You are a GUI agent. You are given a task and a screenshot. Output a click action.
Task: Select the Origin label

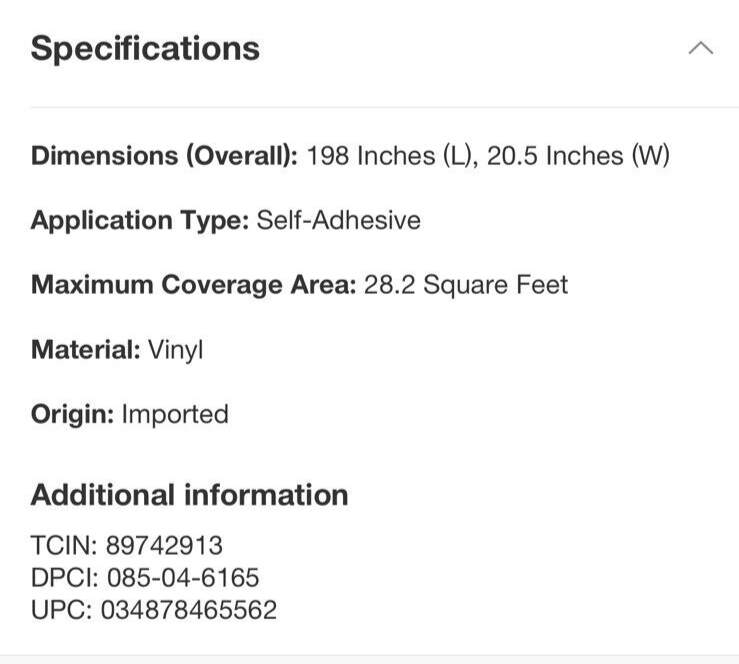pyautogui.click(x=72, y=415)
